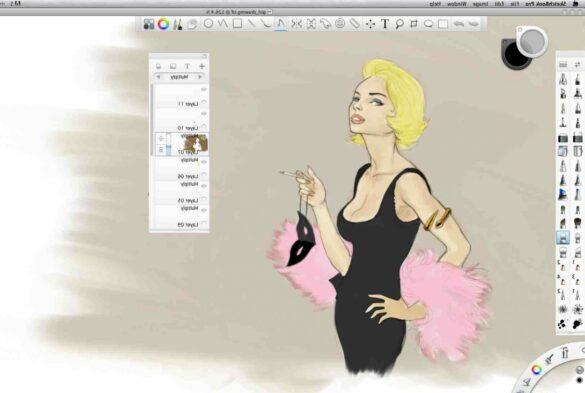This screenshot has width=585, height=393.
Task: Pick the highlighted selected brush in brush palette
Action: [x=563, y=238]
